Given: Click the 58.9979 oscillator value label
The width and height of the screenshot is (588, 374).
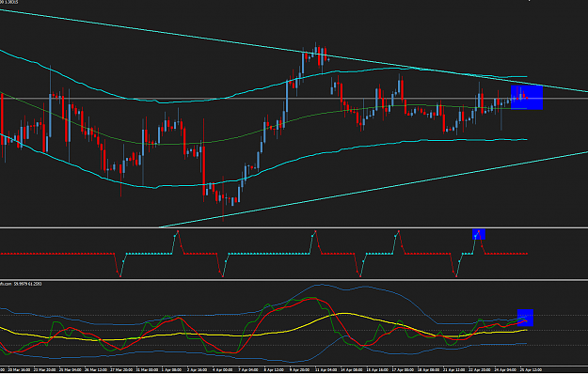Looking at the screenshot, I should [20, 284].
